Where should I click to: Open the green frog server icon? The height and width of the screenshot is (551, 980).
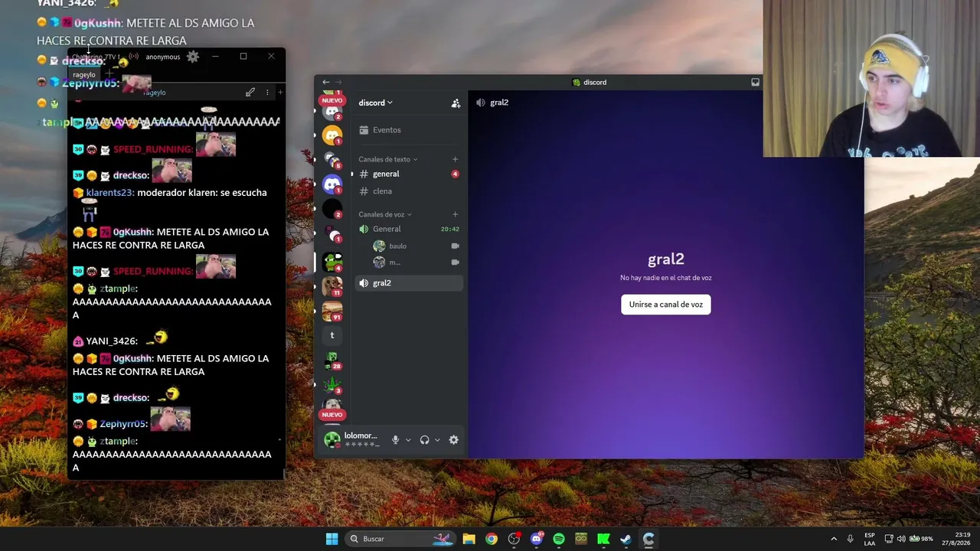tap(332, 262)
